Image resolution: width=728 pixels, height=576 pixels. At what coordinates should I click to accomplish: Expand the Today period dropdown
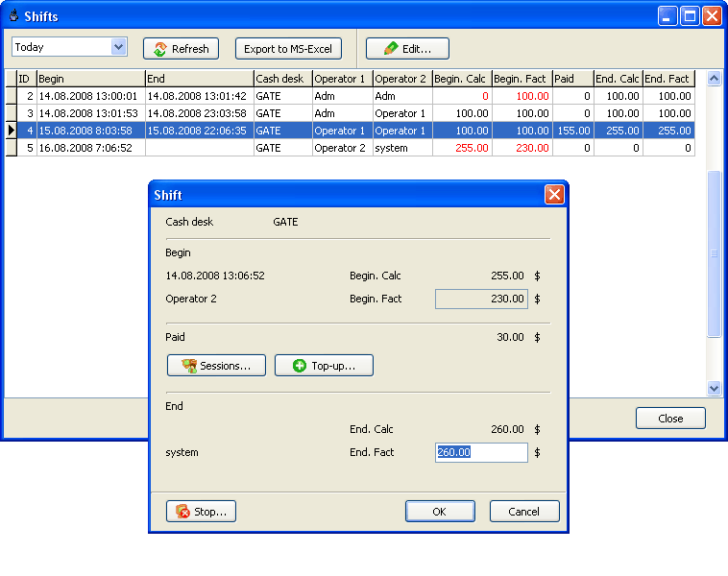118,47
